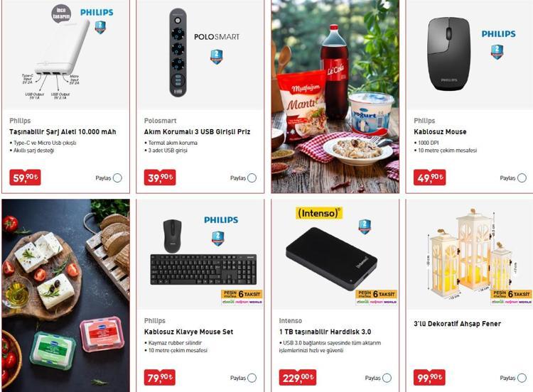
Task: Toggle Paylaş radio for Philips powerbank
Action: point(117,178)
